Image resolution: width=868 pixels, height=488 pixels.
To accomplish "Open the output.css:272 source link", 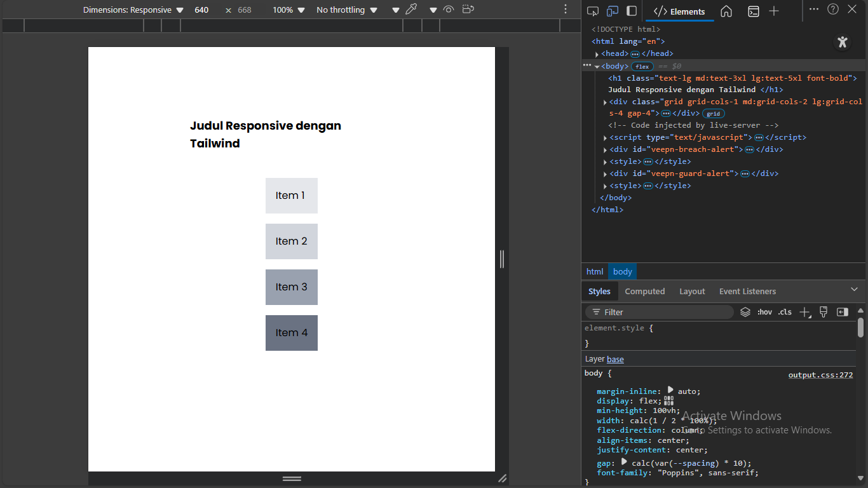I will [x=820, y=375].
